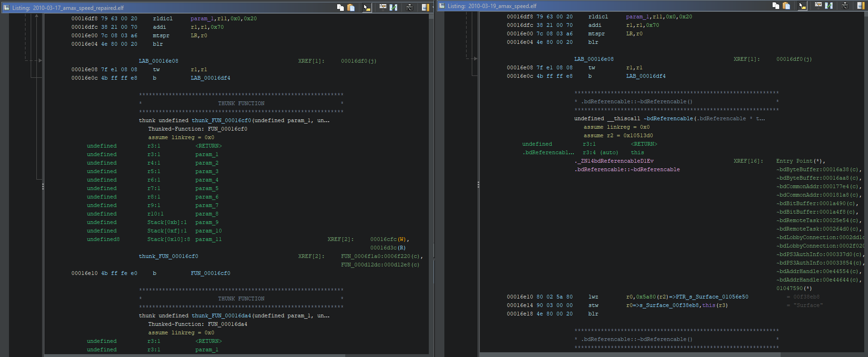Viewport: 868px width, 357px height.
Task: Click listing icon beside 2010-03-19 title
Action: pos(442,6)
